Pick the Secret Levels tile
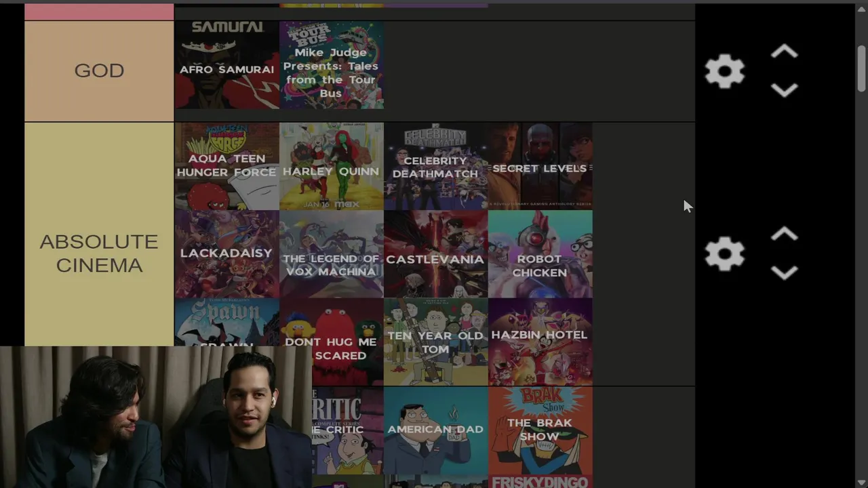The height and width of the screenshot is (488, 868). (x=540, y=166)
